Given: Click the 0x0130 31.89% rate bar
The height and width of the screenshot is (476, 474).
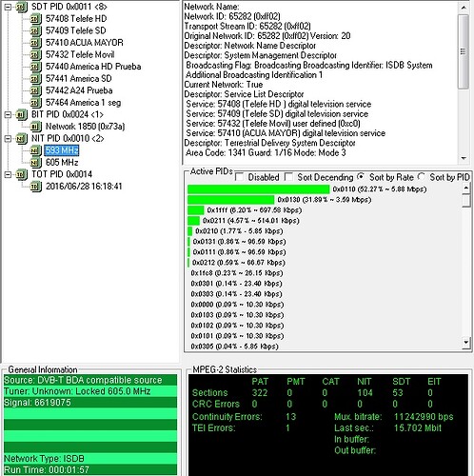Looking at the screenshot, I should [x=231, y=200].
